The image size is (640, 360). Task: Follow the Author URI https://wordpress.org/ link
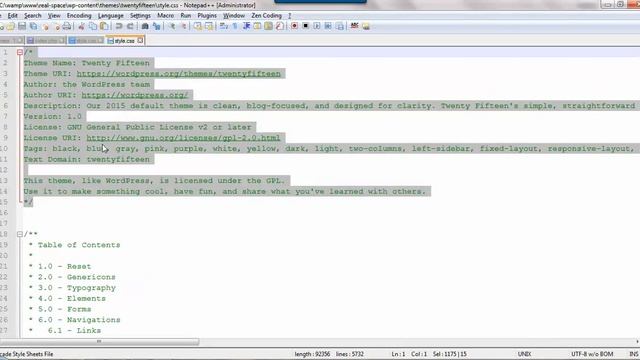(x=135, y=95)
